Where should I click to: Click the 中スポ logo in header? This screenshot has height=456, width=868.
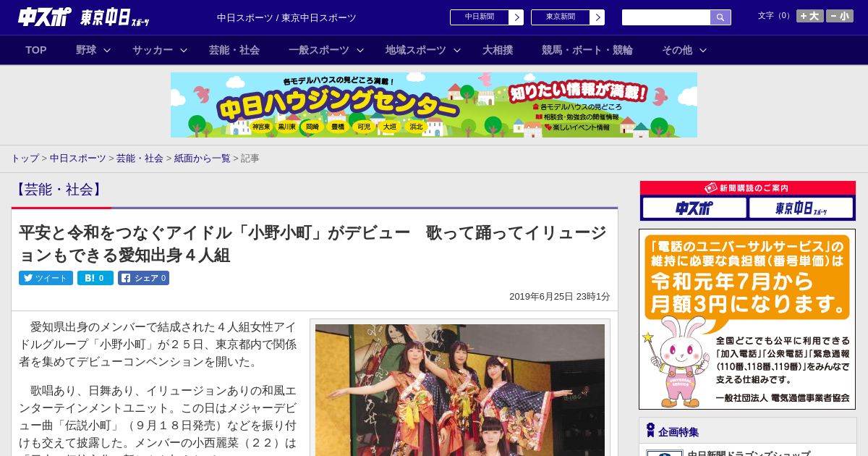[45, 17]
